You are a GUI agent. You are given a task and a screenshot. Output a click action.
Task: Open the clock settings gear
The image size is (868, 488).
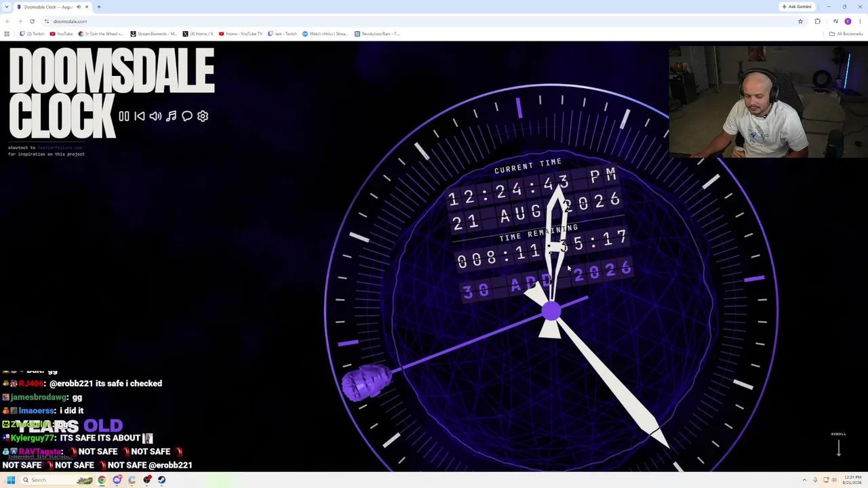pos(203,116)
